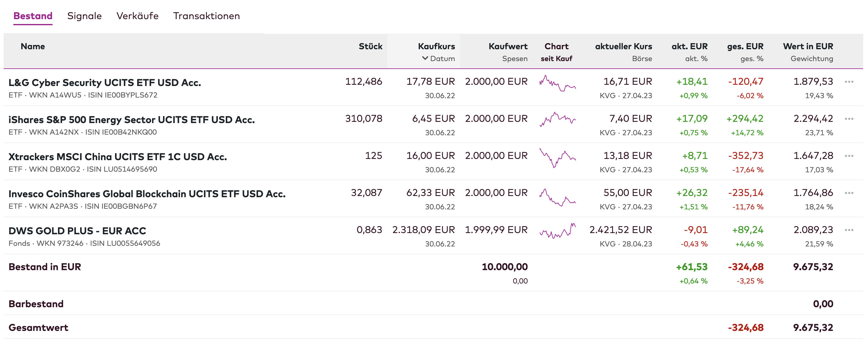Click the L&G Cyber Security sparkline chart
Viewport: 868px width, 347px height.
[x=557, y=84]
